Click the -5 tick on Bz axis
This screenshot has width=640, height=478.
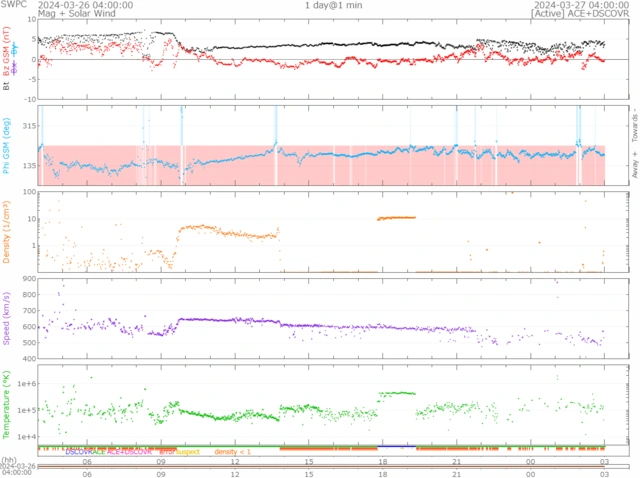tap(32, 80)
